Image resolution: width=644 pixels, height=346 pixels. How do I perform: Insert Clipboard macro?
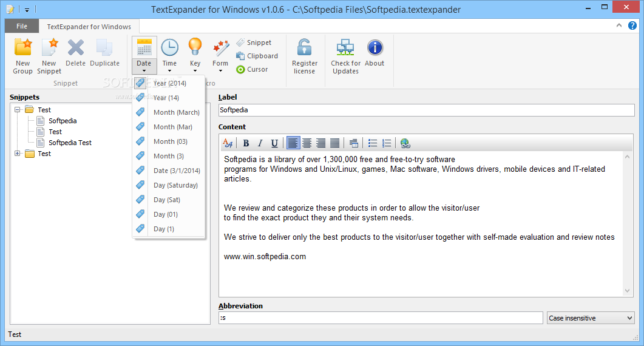(257, 56)
